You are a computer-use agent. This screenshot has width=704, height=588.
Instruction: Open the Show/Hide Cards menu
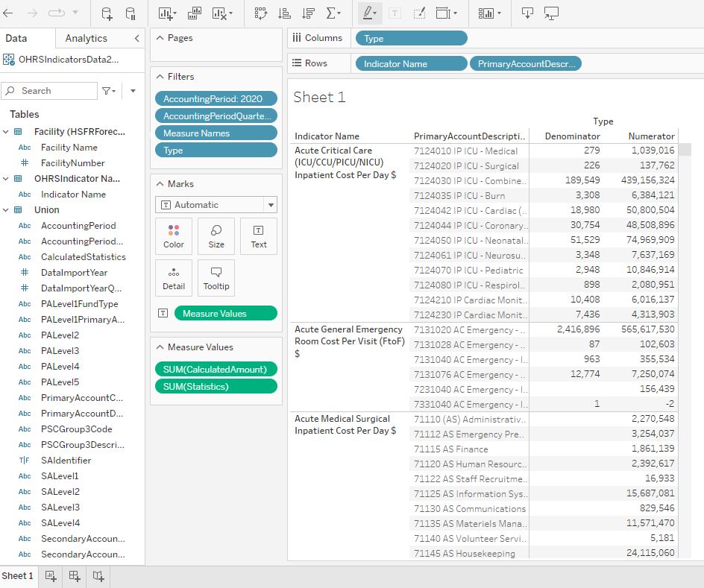(x=489, y=13)
